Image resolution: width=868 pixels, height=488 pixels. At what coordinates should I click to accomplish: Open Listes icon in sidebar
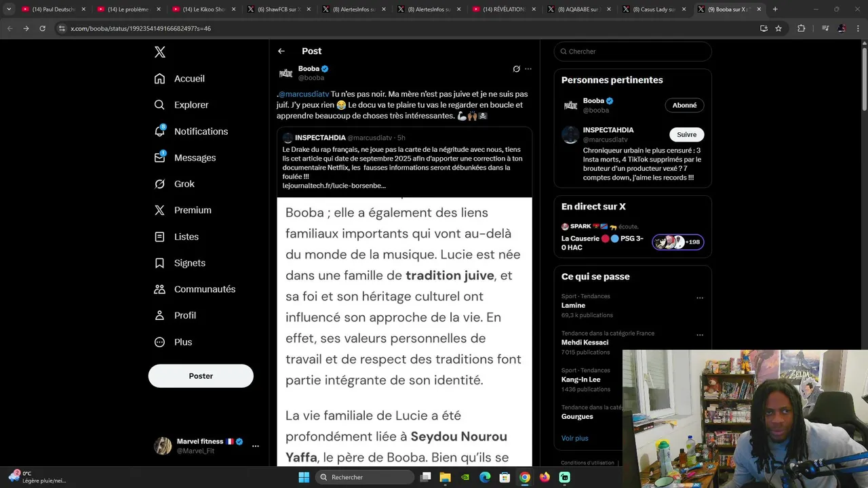click(x=159, y=237)
